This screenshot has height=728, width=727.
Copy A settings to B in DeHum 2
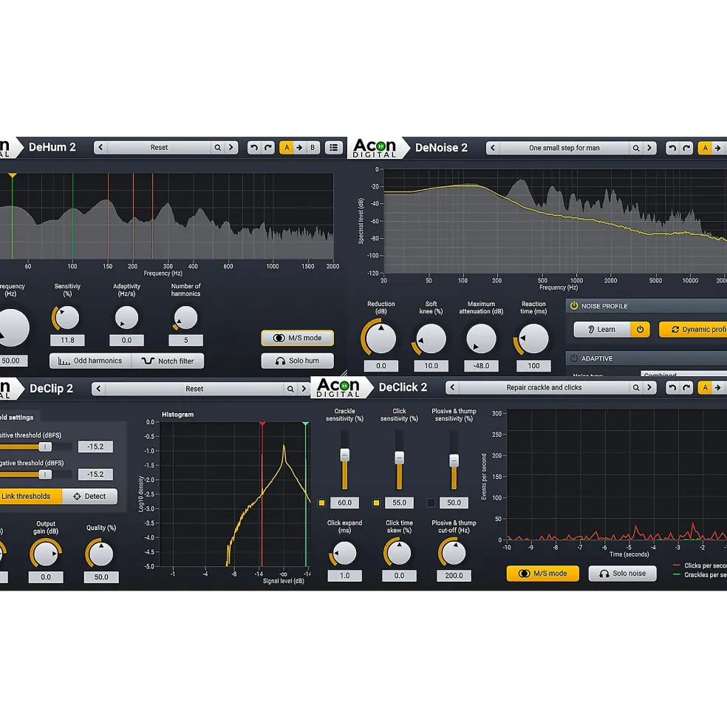(299, 148)
